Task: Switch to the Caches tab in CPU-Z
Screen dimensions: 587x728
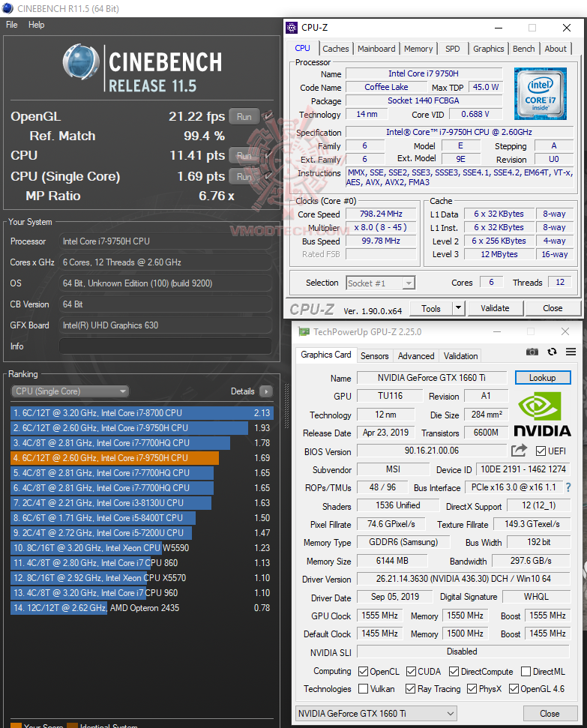Action: (335, 49)
